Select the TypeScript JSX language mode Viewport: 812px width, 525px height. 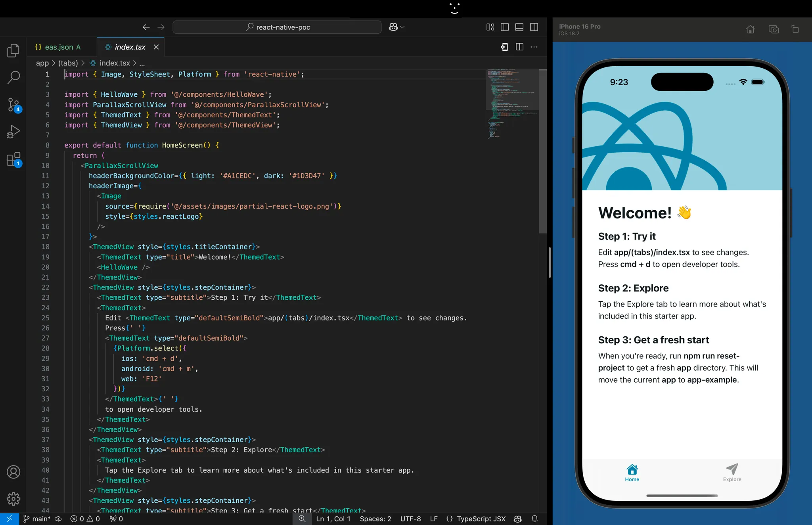click(x=481, y=519)
